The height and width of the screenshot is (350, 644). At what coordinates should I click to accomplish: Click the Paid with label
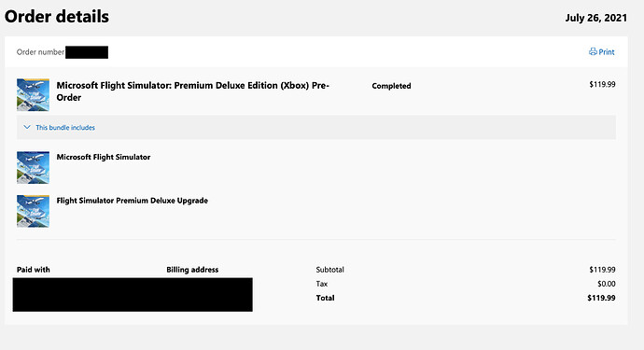[34, 270]
